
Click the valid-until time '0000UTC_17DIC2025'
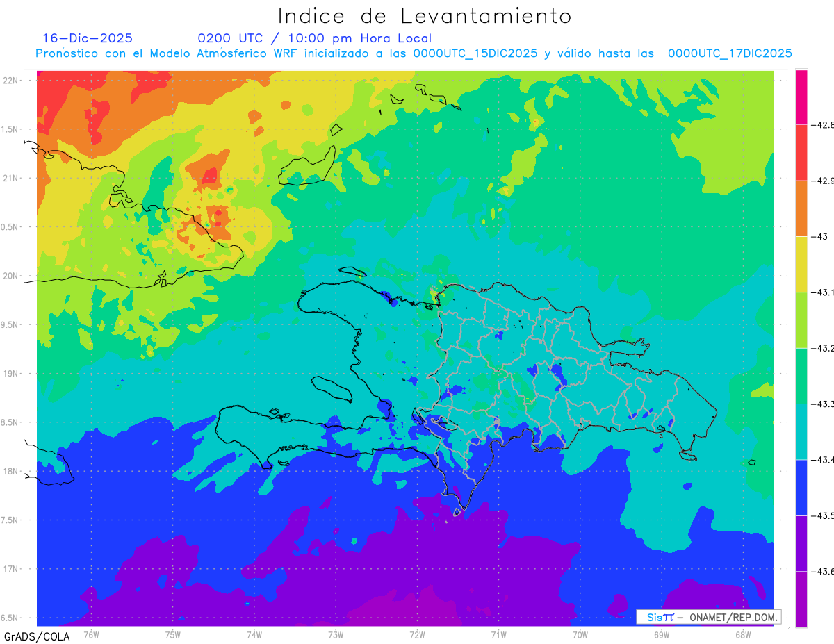[x=730, y=53]
